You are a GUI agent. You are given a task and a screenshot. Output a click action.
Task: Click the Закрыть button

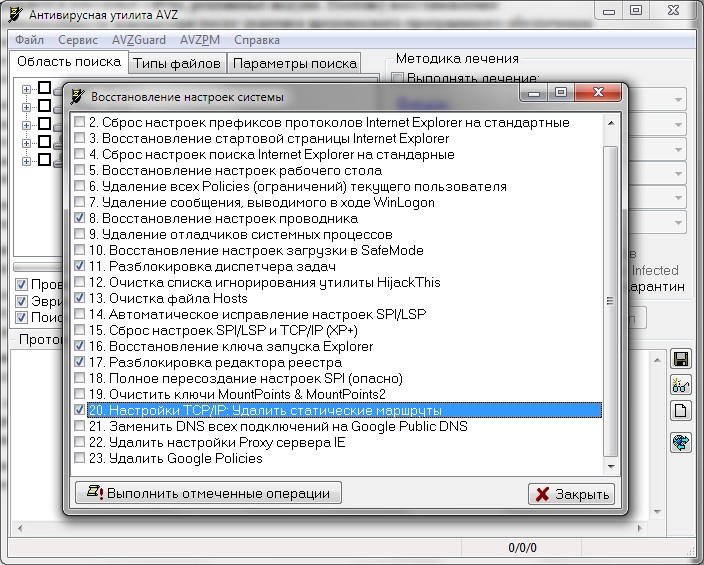pos(572,494)
